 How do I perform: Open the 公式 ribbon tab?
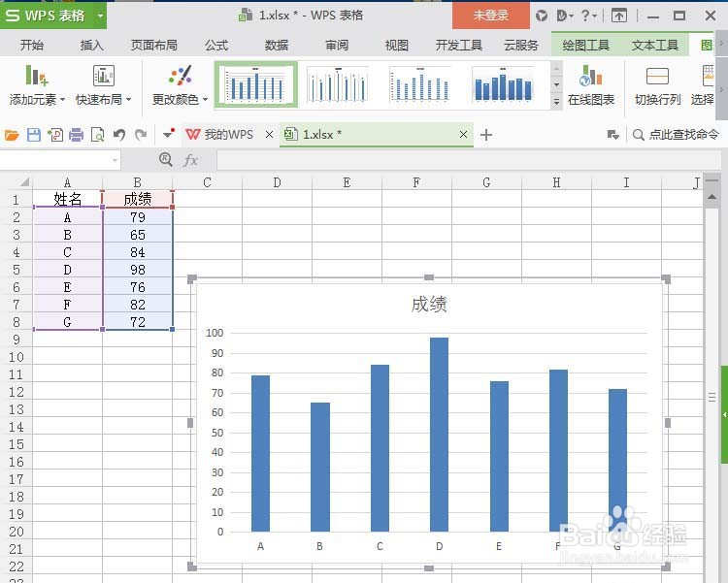coord(216,45)
